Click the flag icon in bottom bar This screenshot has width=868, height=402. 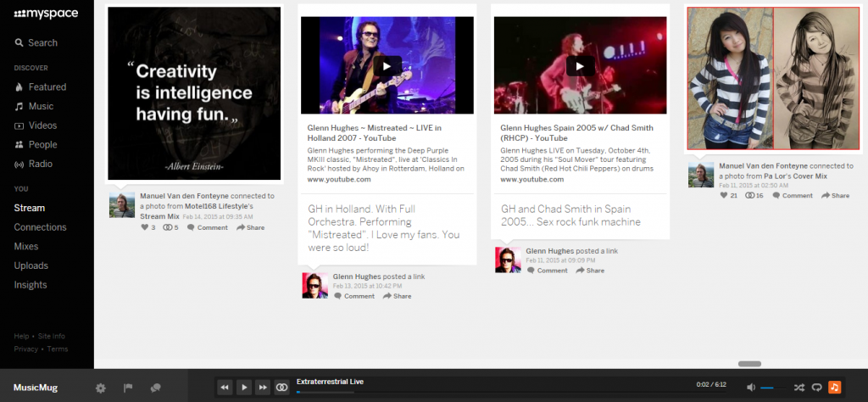click(x=128, y=388)
